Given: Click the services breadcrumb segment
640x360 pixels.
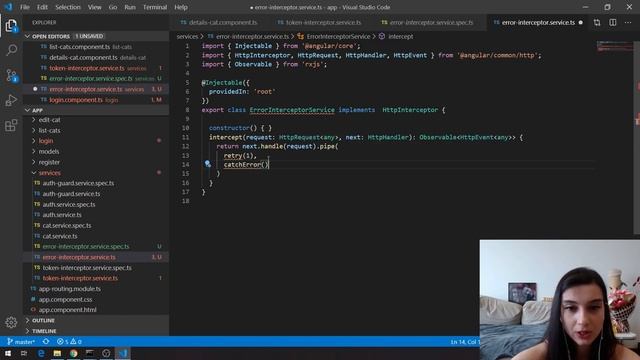Looking at the screenshot, I should tap(187, 37).
